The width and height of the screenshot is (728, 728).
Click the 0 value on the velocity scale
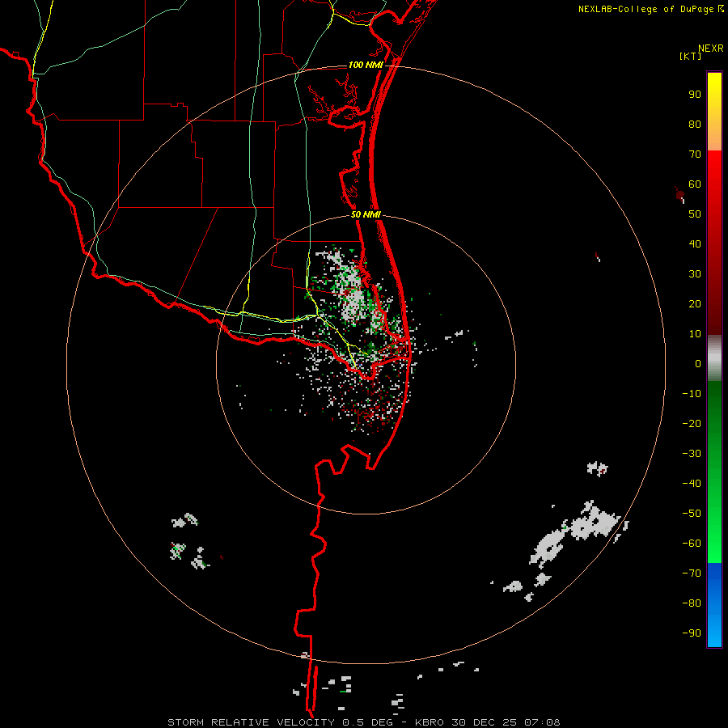[x=698, y=363]
